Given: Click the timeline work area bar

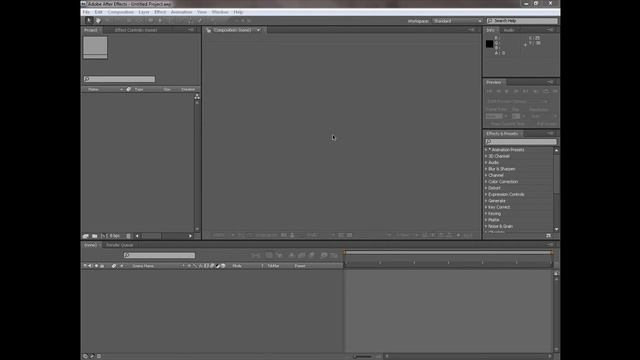Looking at the screenshot, I should coord(449,253).
